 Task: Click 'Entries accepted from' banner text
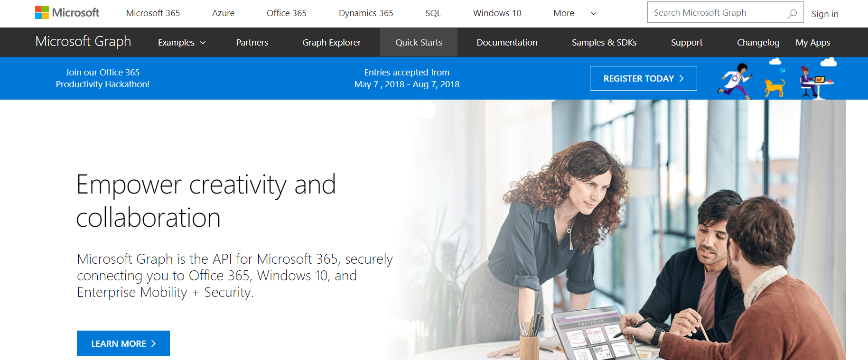407,72
